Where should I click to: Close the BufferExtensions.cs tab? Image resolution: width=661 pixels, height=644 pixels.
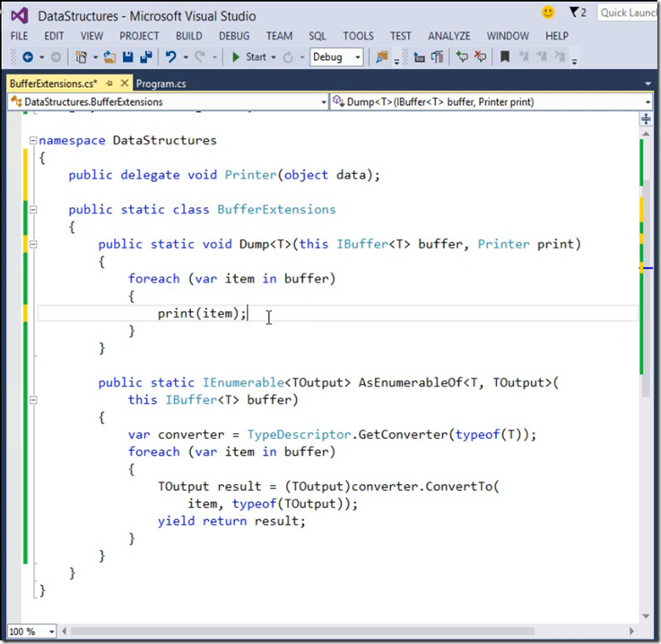pos(125,83)
